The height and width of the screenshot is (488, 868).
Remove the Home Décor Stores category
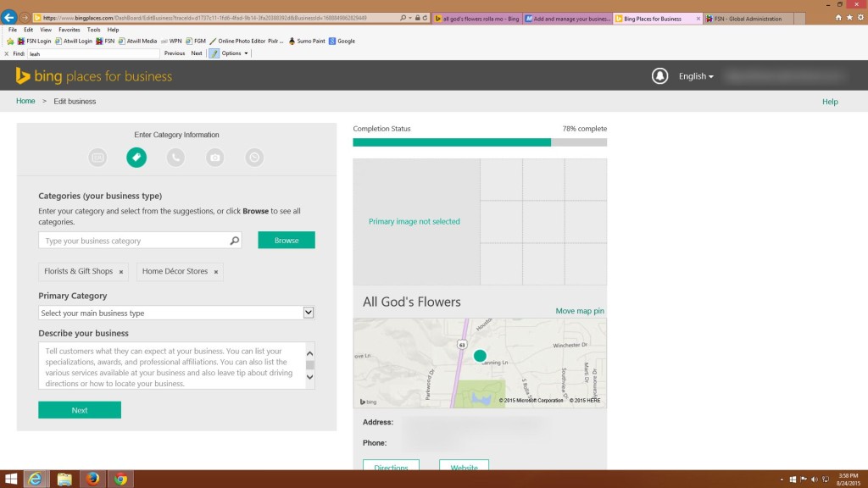[216, 272]
